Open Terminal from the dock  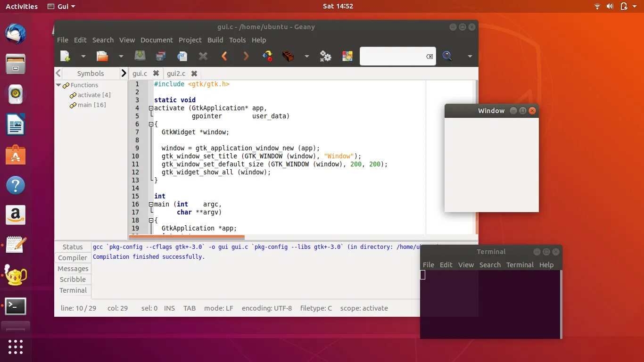point(16,306)
